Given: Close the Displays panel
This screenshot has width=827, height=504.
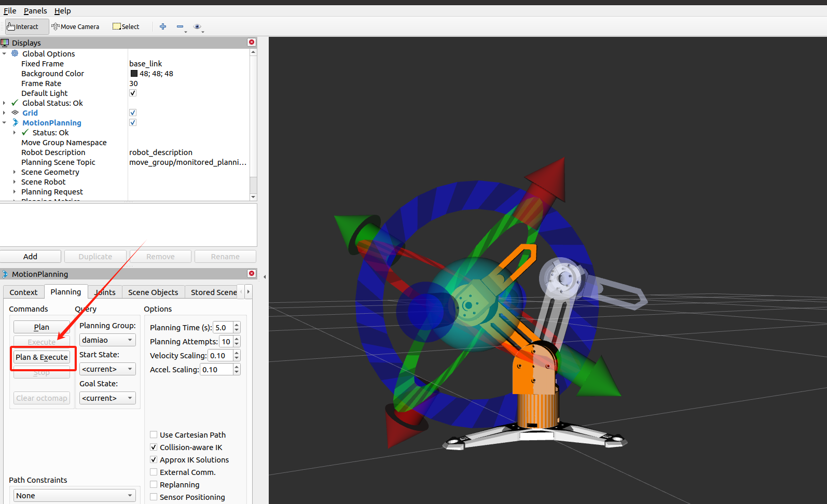Looking at the screenshot, I should 252,43.
